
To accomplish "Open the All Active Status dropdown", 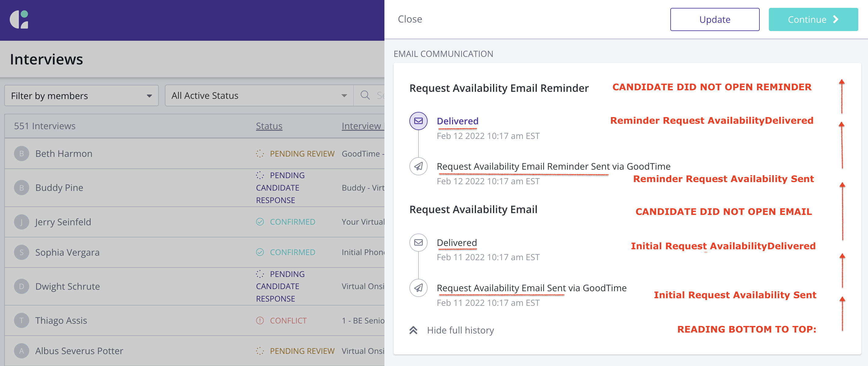I will (259, 96).
